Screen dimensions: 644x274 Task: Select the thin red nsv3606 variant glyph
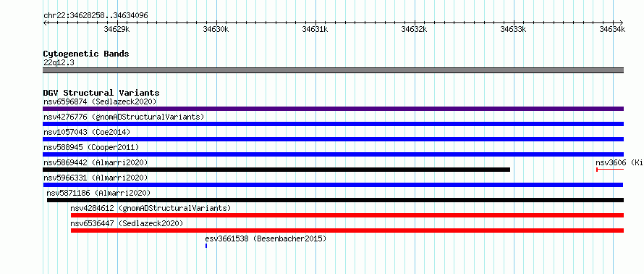[610, 170]
